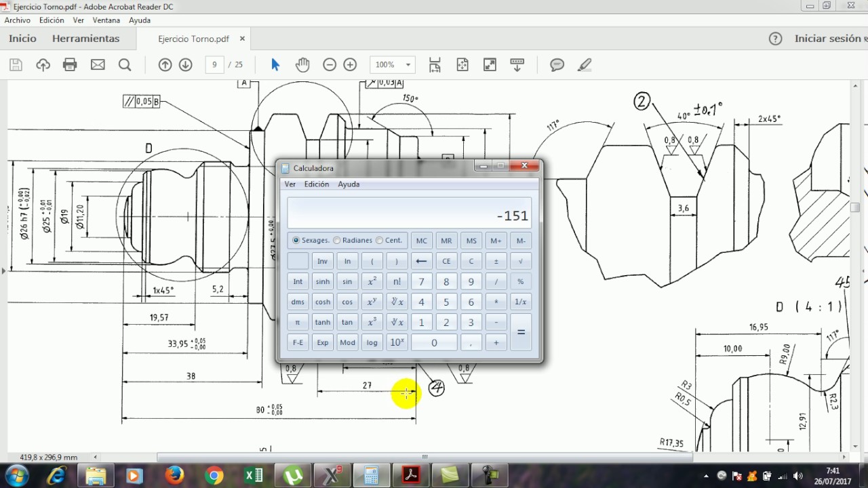
Task: Click the calculator result display showing -151
Action: click(410, 213)
